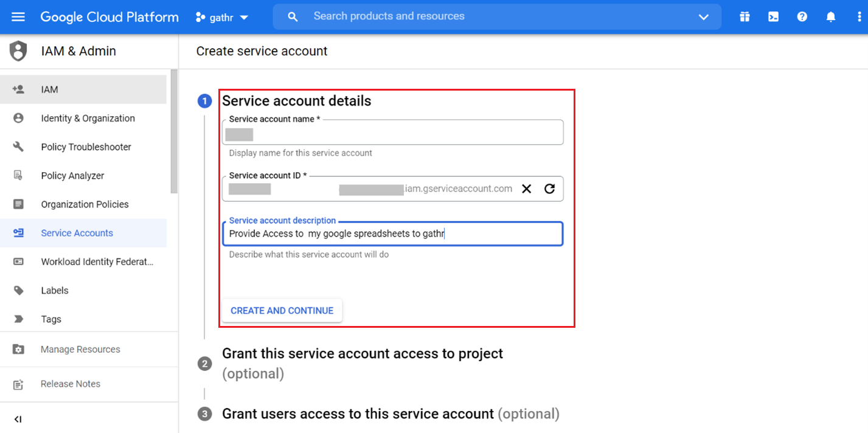View notifications via the bell icon

pyautogui.click(x=830, y=16)
